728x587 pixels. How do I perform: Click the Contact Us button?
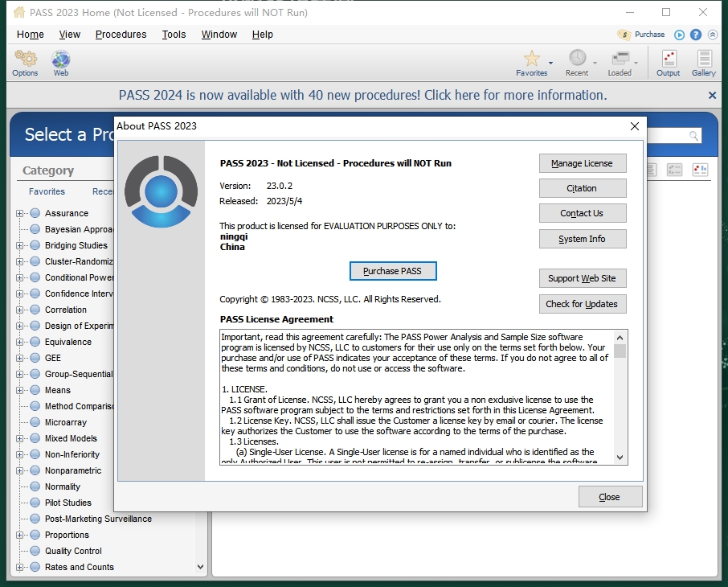coord(583,213)
